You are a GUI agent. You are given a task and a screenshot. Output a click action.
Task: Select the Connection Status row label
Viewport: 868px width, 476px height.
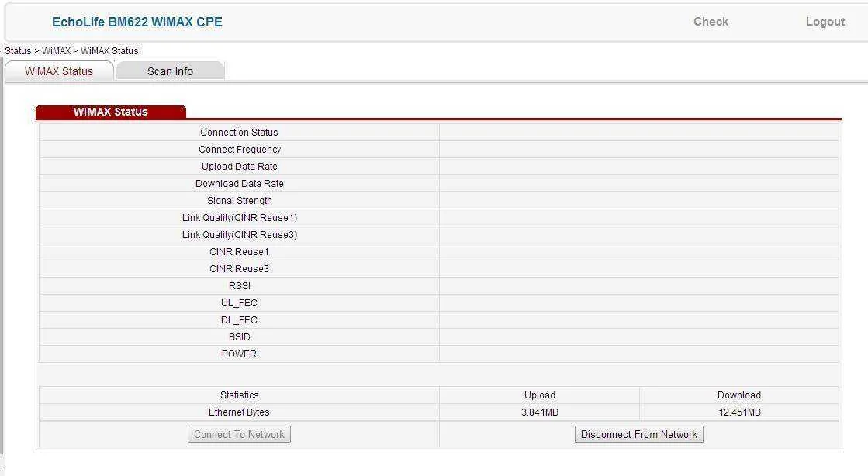239,133
